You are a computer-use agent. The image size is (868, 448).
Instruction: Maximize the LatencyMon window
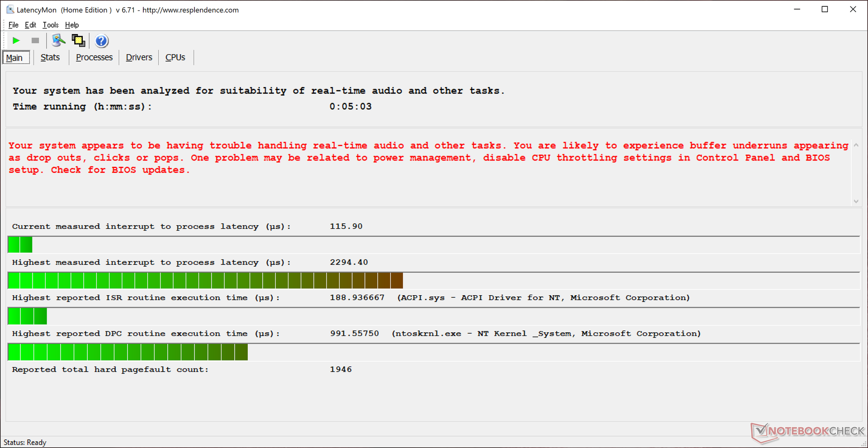click(825, 9)
